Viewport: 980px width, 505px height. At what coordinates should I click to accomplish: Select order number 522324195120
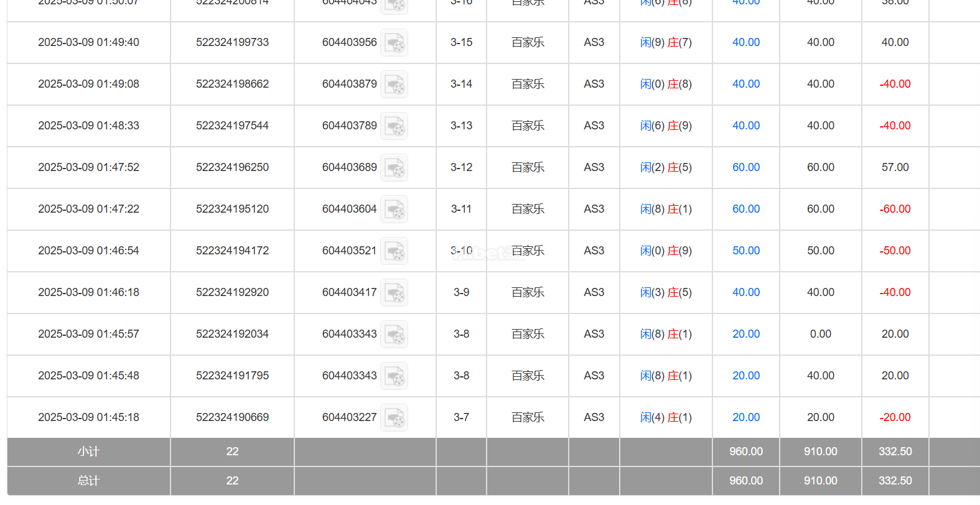point(232,209)
